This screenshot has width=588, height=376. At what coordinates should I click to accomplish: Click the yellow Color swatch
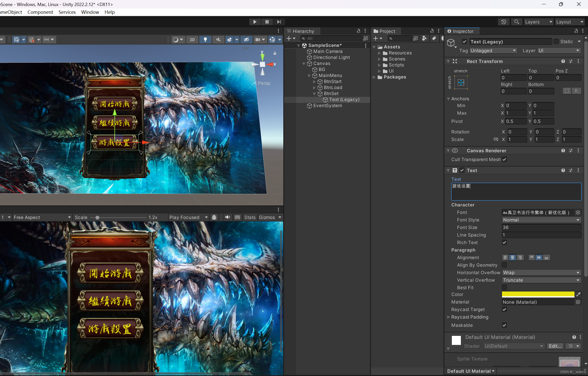[538, 294]
